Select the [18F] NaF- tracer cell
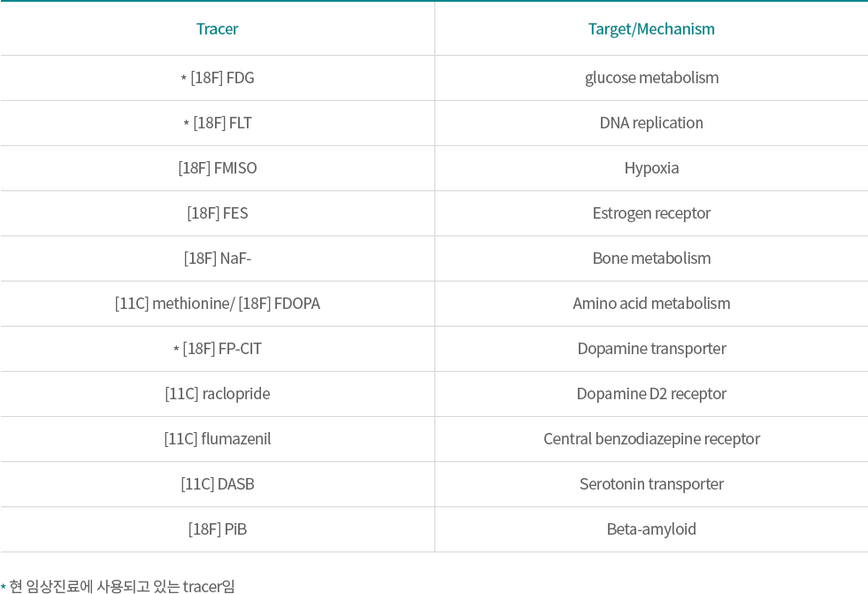This screenshot has width=868, height=594. pos(217,258)
